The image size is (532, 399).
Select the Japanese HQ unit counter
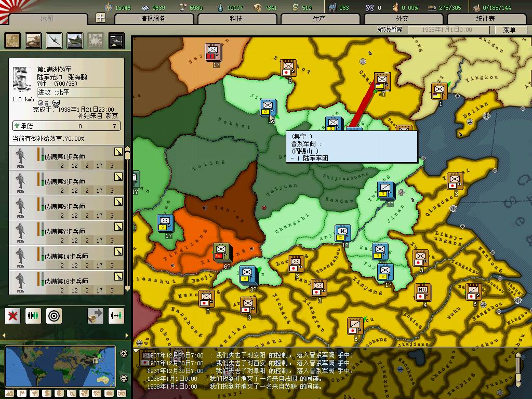423,292
